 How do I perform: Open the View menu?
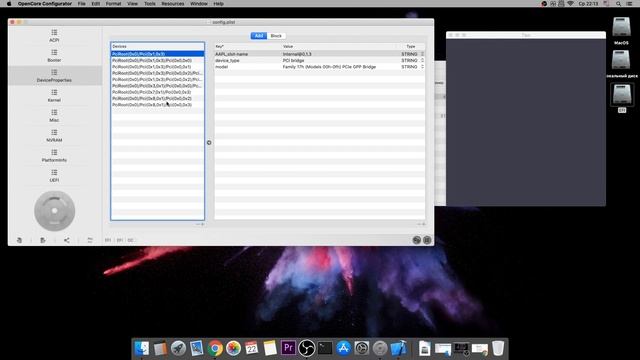tap(132, 4)
